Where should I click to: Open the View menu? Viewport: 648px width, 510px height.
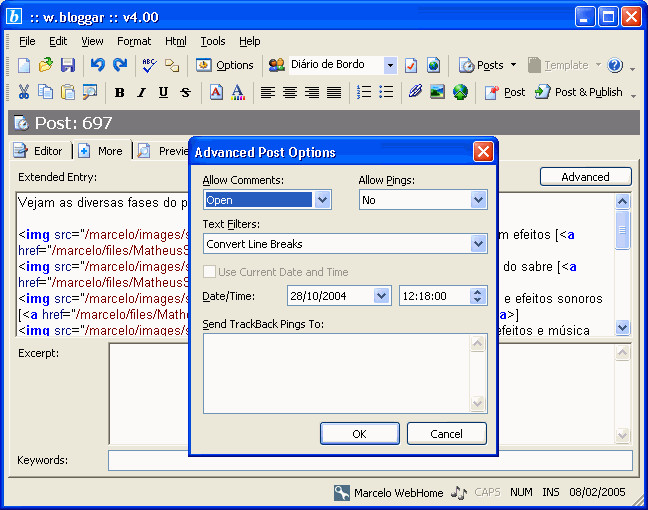pyautogui.click(x=92, y=41)
